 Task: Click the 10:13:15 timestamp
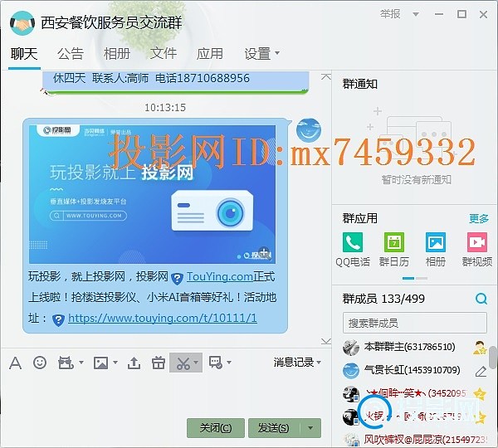(165, 108)
